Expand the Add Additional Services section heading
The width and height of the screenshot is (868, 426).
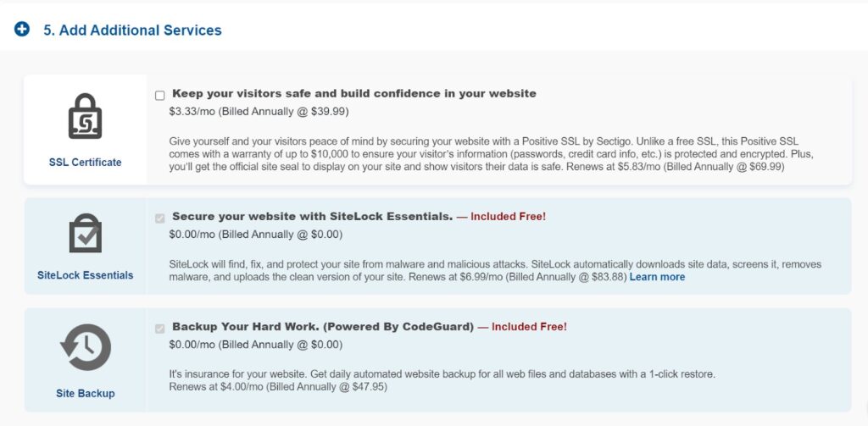tap(132, 30)
